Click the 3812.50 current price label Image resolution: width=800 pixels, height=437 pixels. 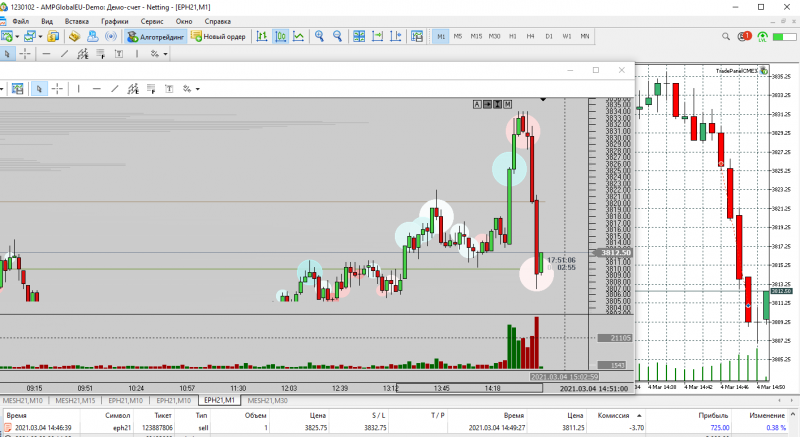tap(615, 252)
